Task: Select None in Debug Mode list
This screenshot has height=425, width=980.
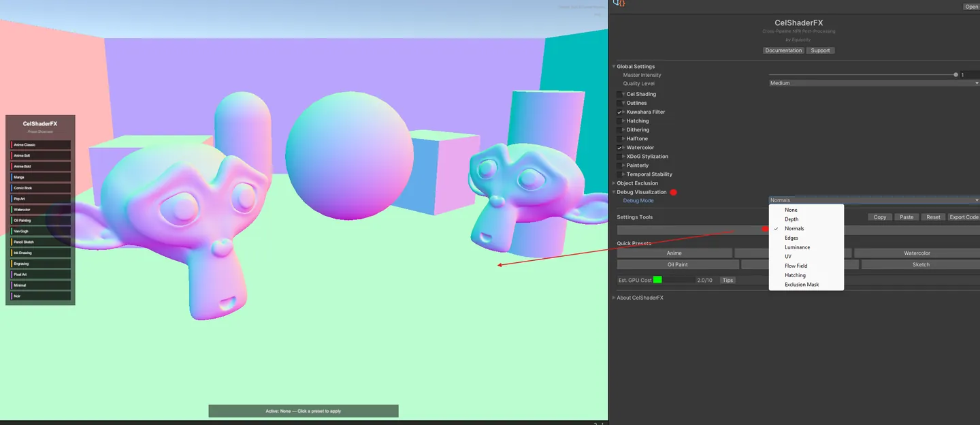Action: (x=806, y=210)
